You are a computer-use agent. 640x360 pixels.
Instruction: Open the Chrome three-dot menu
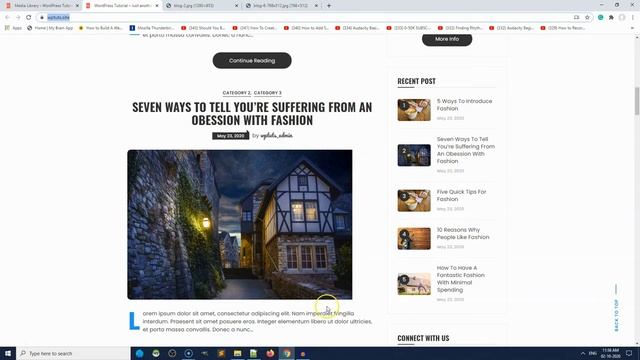(633, 18)
